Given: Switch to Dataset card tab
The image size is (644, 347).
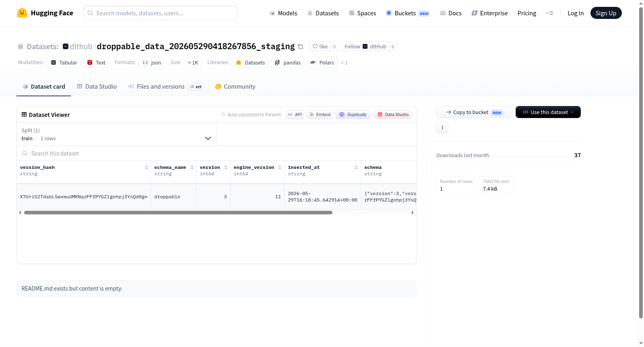Looking at the screenshot, I should click(x=44, y=86).
